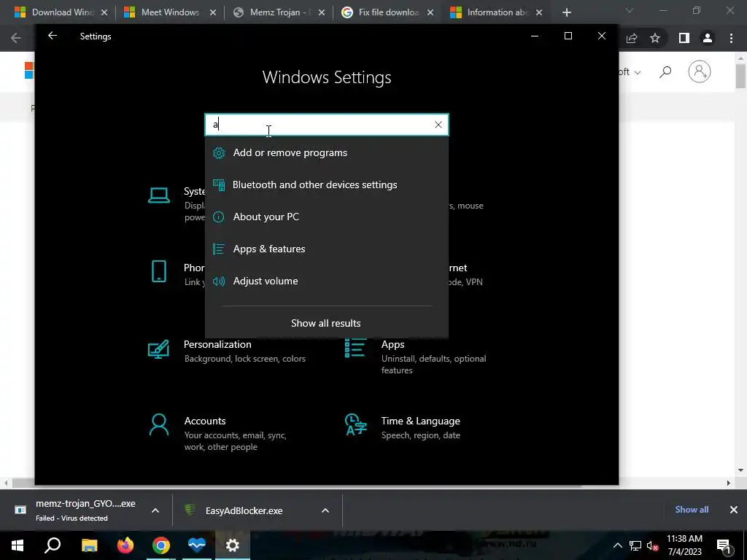This screenshot has height=560, width=747.
Task: Open the clock and date flyout
Action: (x=684, y=545)
